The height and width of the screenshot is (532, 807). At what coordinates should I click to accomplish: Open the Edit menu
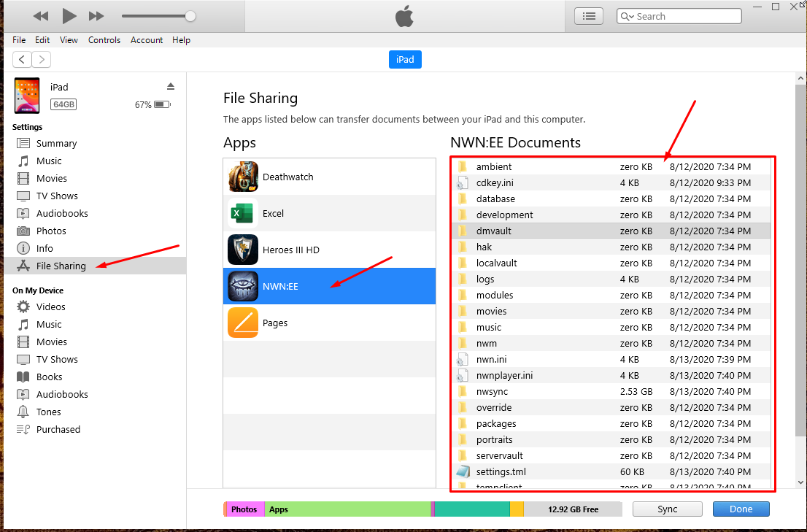point(42,40)
